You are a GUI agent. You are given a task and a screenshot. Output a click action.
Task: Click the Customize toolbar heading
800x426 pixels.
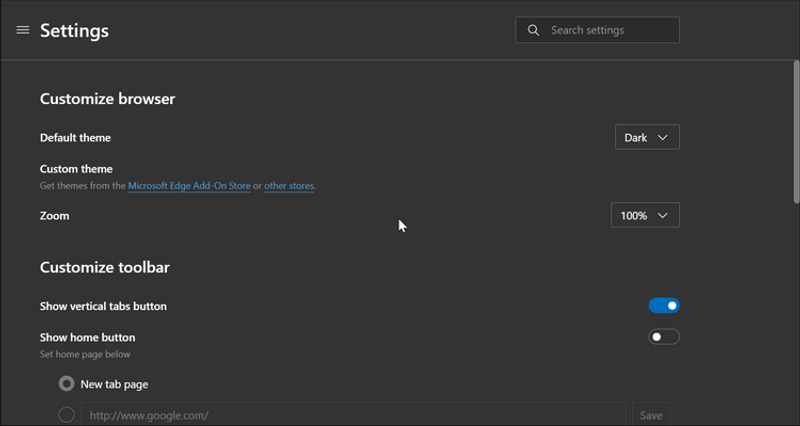[x=105, y=267]
